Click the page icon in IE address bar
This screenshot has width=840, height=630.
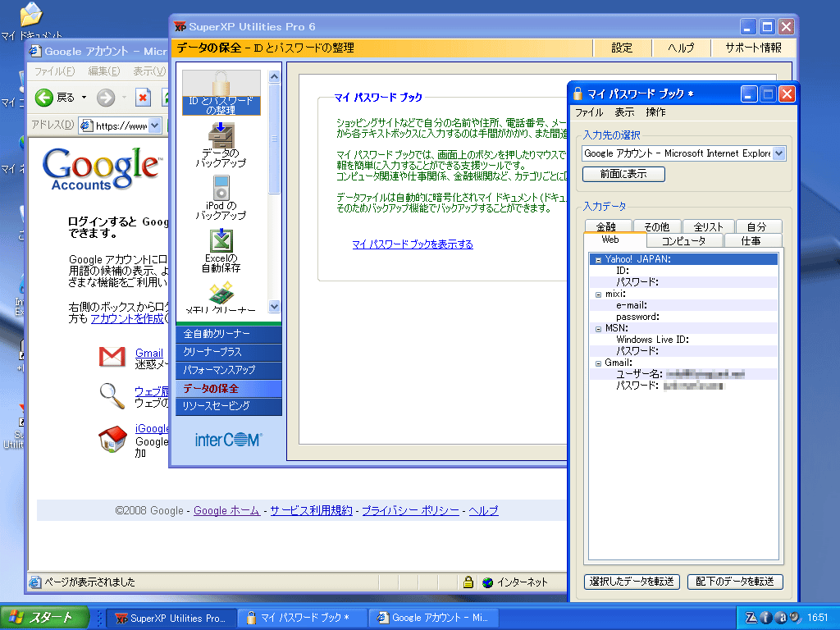85,126
